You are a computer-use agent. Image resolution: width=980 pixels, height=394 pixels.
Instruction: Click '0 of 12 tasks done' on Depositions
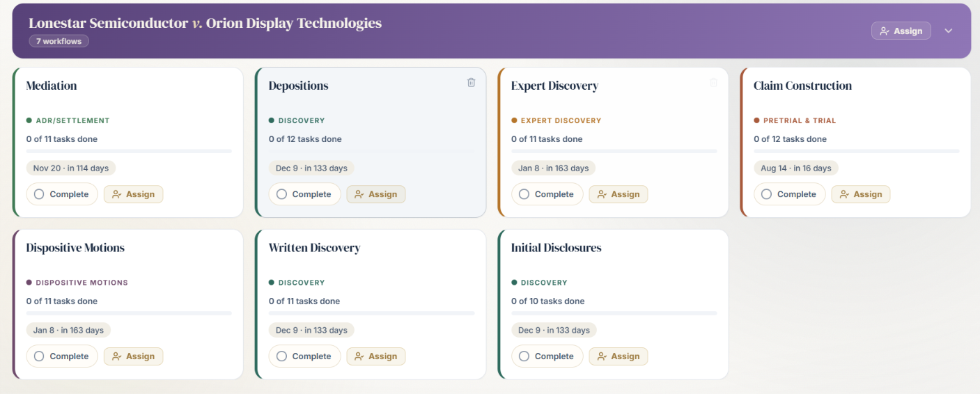[x=305, y=139]
